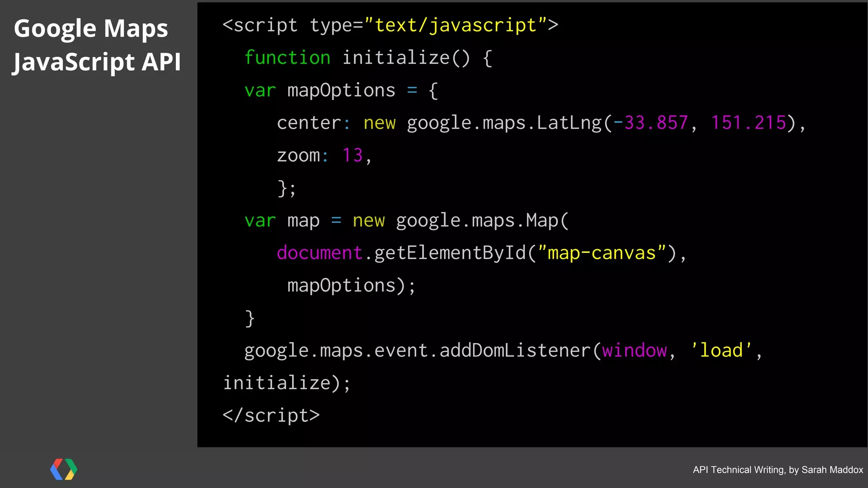This screenshot has width=868, height=488.
Task: Click the getElementById method name
Action: coord(450,253)
